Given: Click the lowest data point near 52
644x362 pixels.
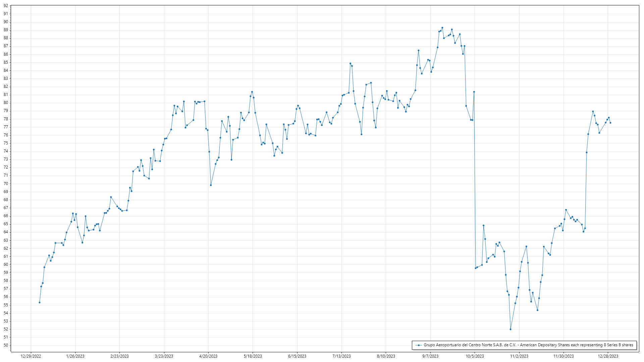Looking at the screenshot, I should point(511,329).
